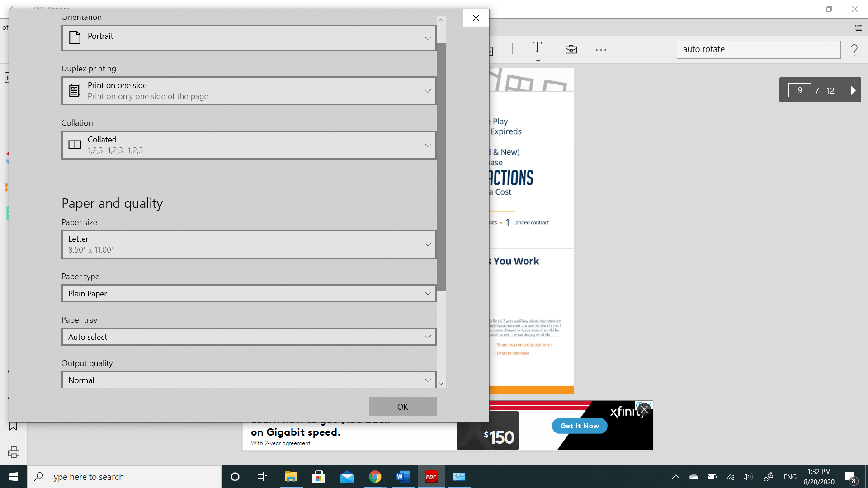Screen dimensions: 868x488
Task: Click the magnifier in the auto rotate search box
Action: point(832,50)
